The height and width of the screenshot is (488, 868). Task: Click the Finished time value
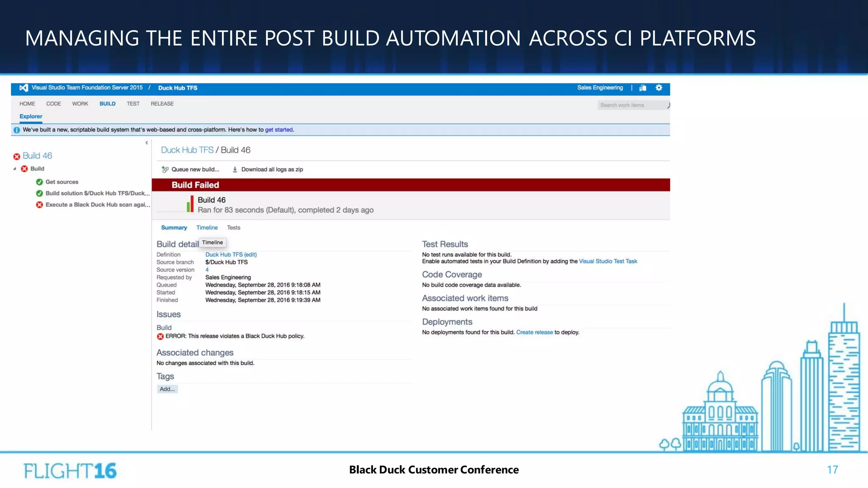pos(263,300)
